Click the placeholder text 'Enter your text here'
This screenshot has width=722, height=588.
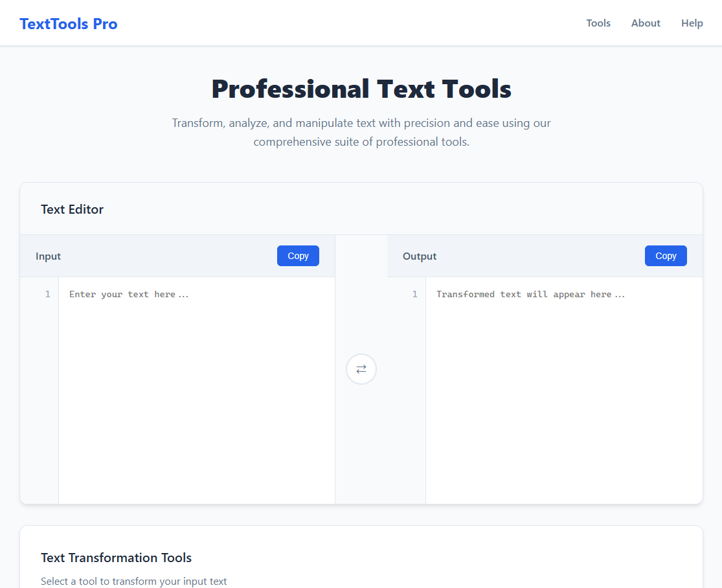pyautogui.click(x=128, y=294)
